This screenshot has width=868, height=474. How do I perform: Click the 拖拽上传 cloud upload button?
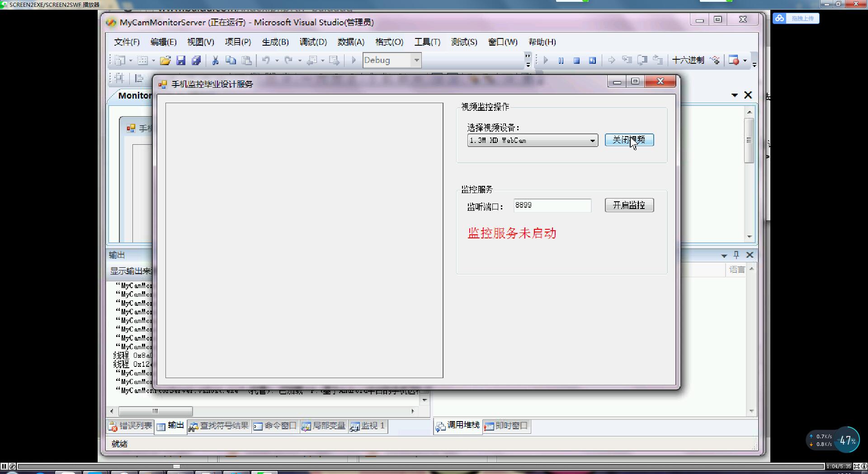tap(796, 18)
